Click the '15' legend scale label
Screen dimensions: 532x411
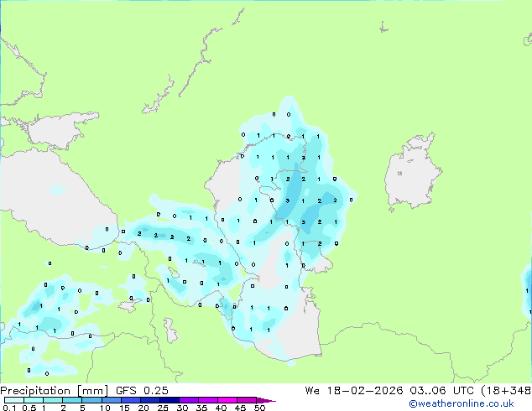coord(124,408)
